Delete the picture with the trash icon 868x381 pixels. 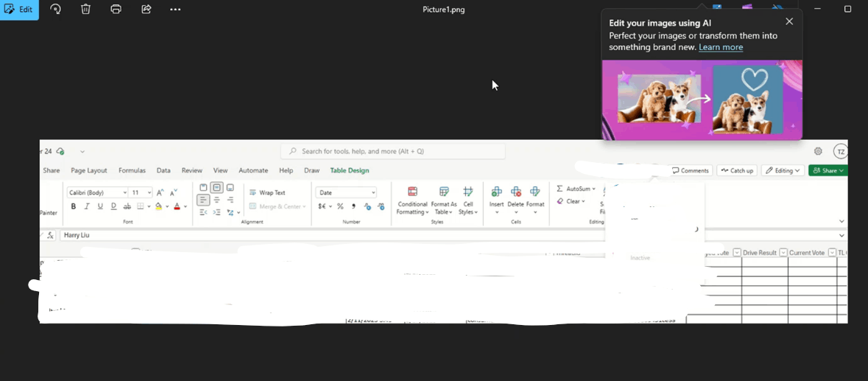pos(85,9)
